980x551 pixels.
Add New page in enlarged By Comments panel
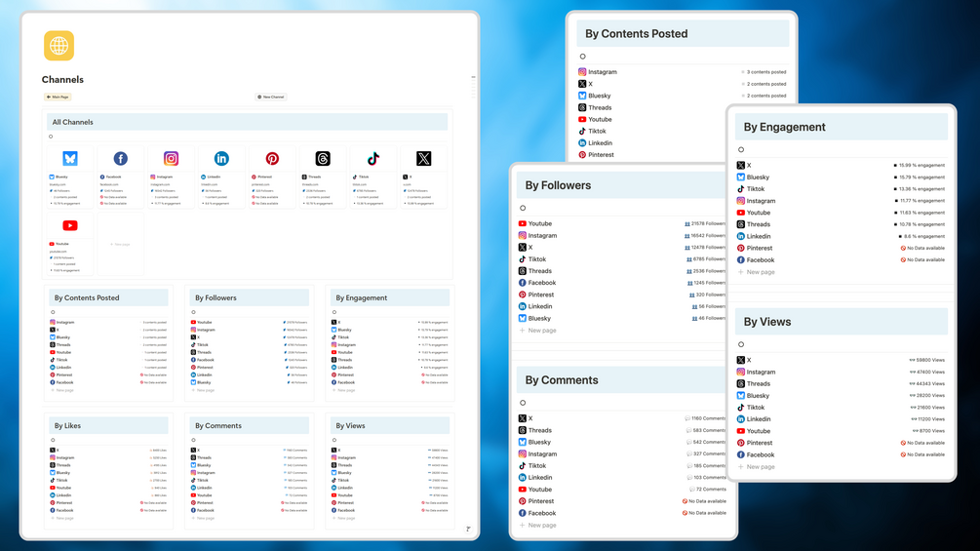point(537,526)
